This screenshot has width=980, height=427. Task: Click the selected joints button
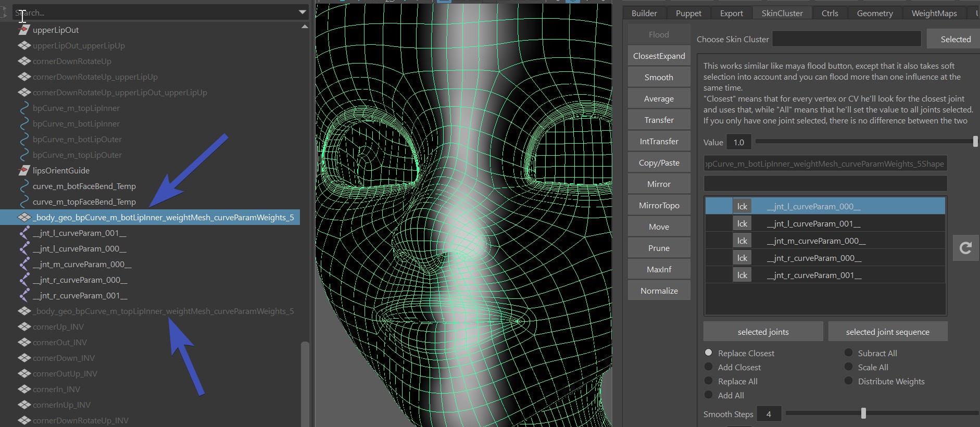coord(763,332)
